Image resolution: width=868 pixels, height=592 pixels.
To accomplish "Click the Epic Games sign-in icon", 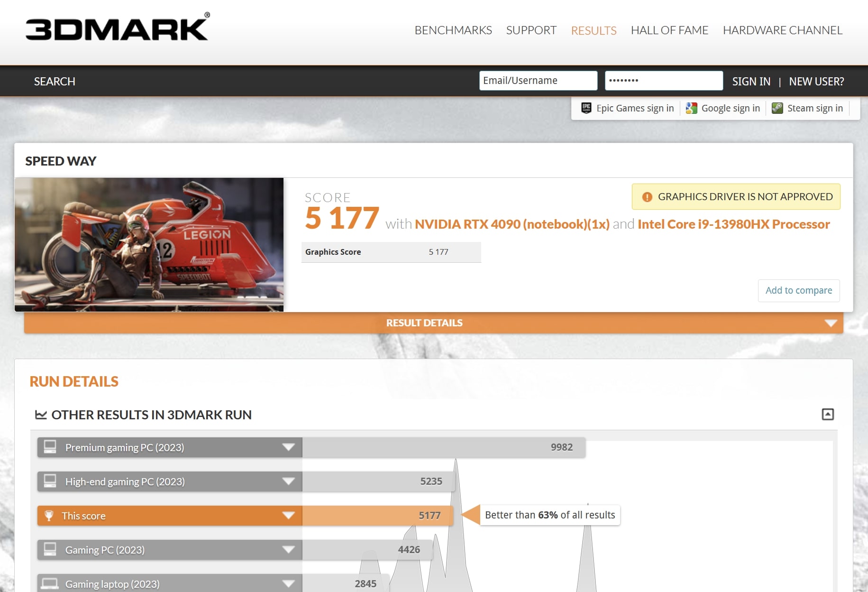I will tap(586, 108).
